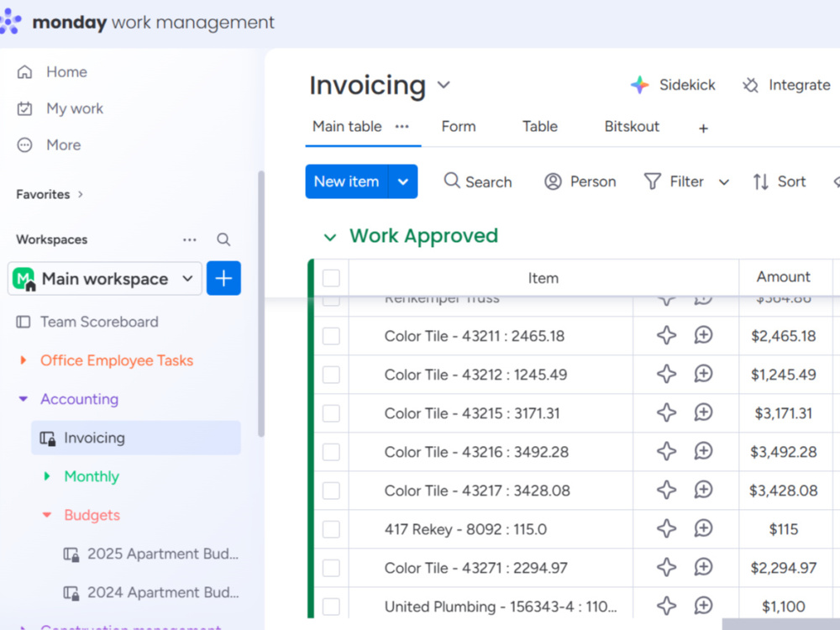Add new item to workspace plus button
840x630 pixels.
223,278
